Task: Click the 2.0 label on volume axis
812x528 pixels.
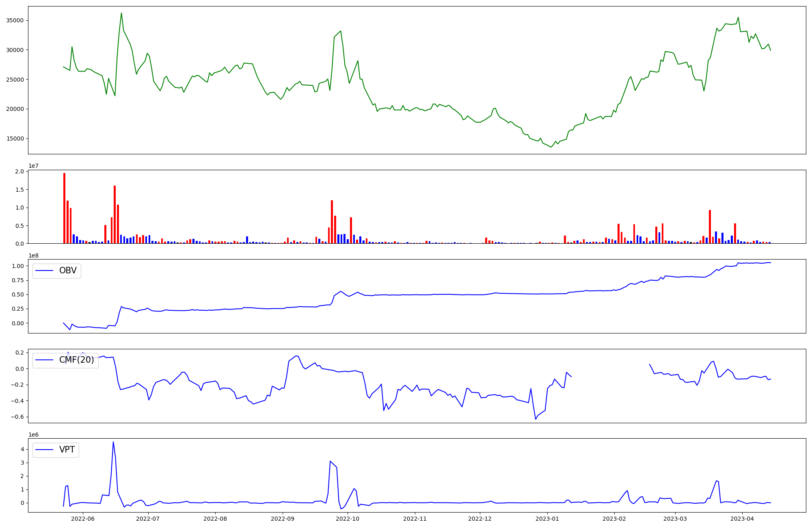Action: pos(19,172)
